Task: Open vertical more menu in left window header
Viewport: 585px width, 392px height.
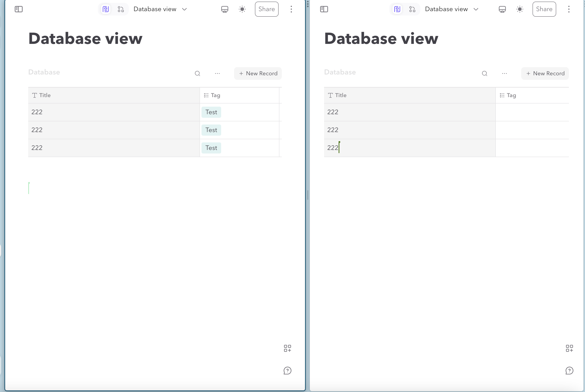Action: click(x=291, y=9)
